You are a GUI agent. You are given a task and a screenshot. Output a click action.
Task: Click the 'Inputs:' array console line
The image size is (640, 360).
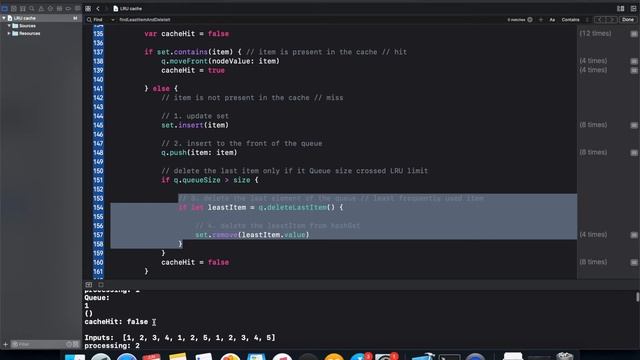tap(180, 338)
